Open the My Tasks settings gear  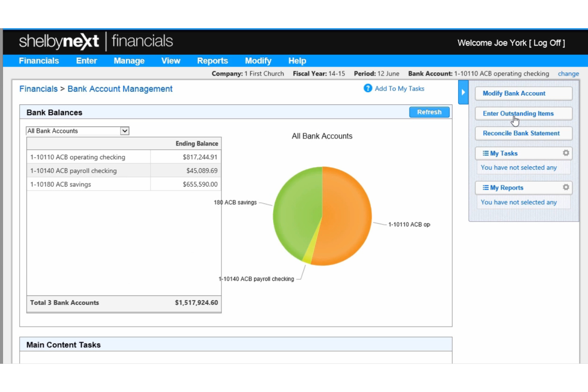566,153
